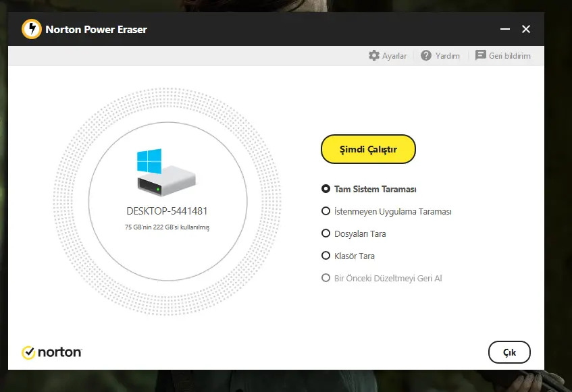Screen dimensions: 572x392
Task: Minimize the Norton Power Eraser window
Action: [505, 29]
